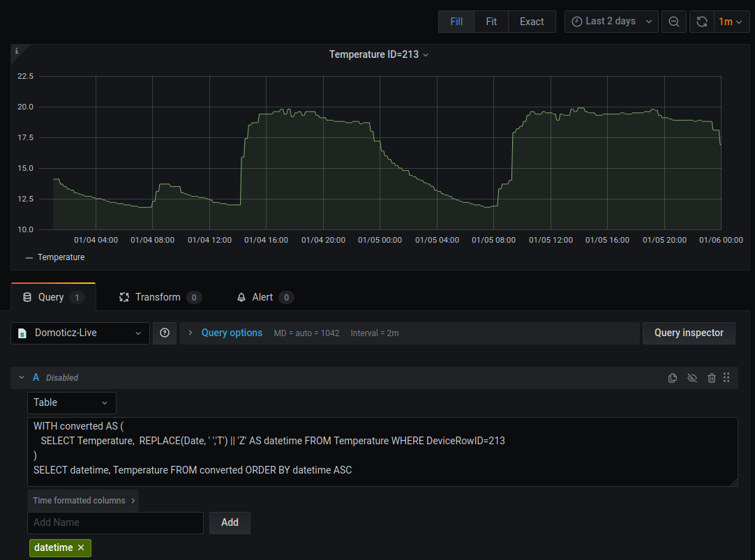Select the Exact view mode
Image resolution: width=755 pixels, height=560 pixels.
tap(532, 22)
